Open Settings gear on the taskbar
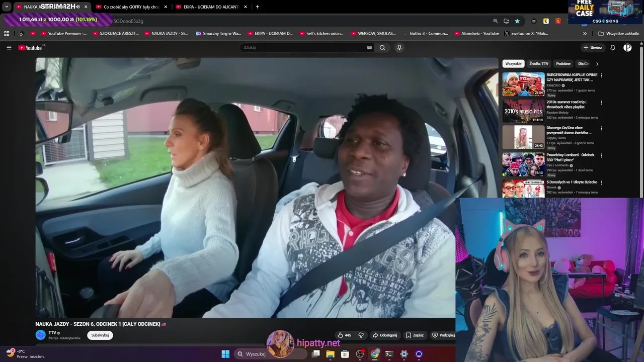The image size is (644, 362). click(404, 354)
